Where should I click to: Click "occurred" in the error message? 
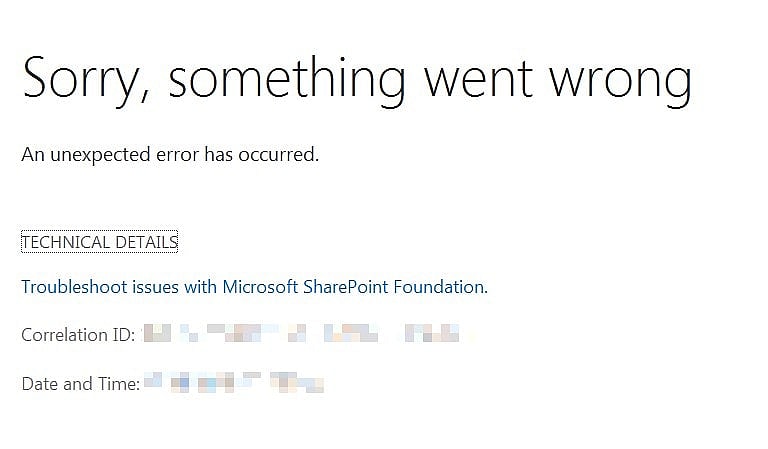282,155
